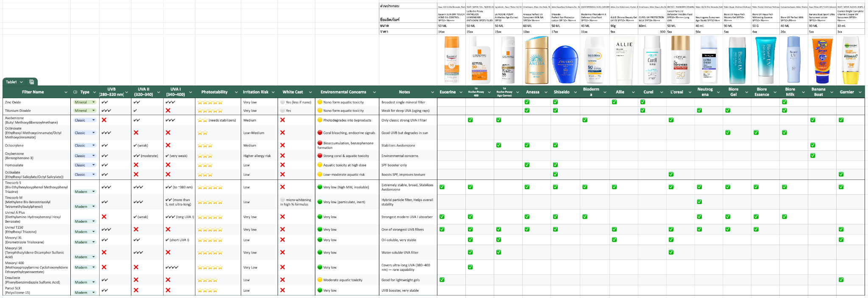This screenshot has width=868, height=298.
Task: Uncheck Garnier checkbox in Octisalate row
Action: 841,174
